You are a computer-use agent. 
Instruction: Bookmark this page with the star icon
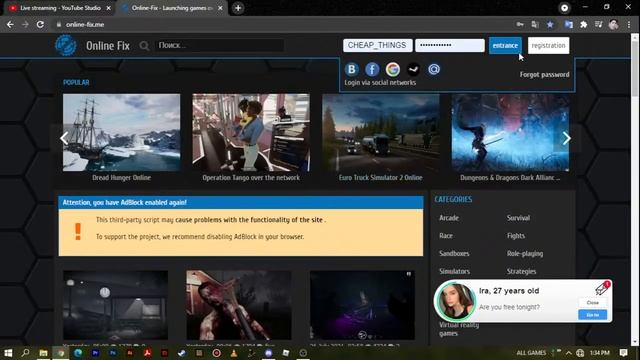tap(550, 24)
